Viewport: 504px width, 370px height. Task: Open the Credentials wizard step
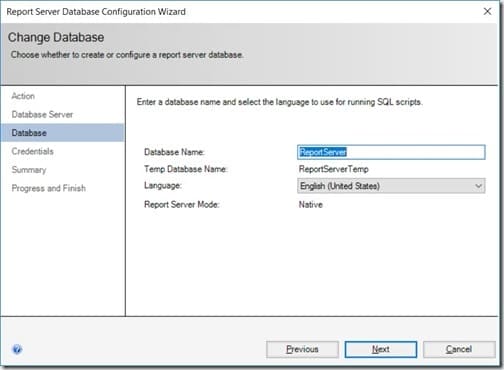[32, 151]
